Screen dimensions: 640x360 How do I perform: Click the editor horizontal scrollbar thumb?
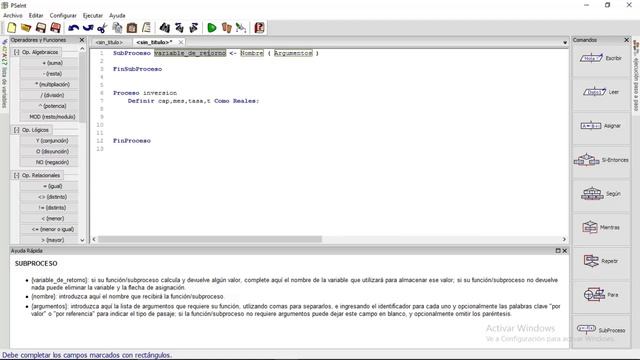point(210,239)
